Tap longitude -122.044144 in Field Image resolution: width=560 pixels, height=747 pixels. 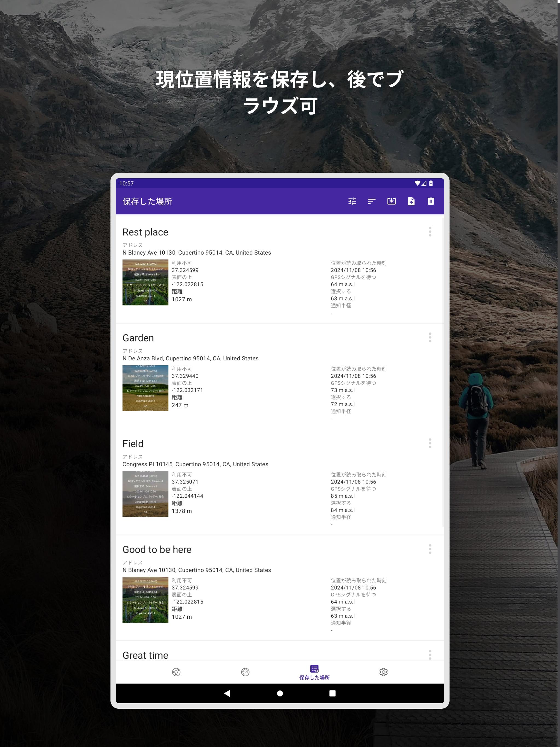(188, 496)
